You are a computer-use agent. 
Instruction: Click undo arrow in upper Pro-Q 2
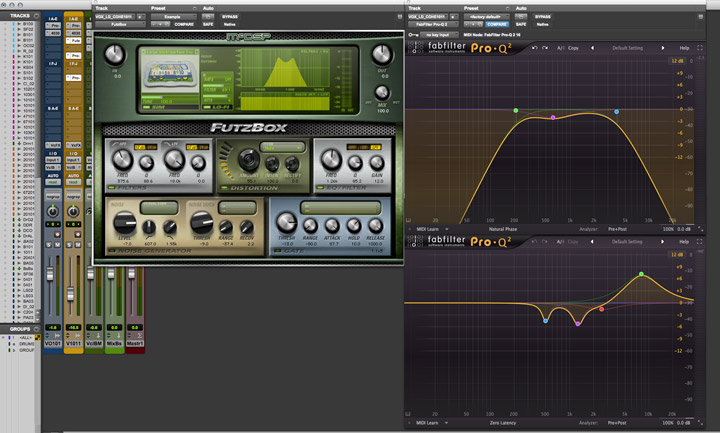point(534,48)
